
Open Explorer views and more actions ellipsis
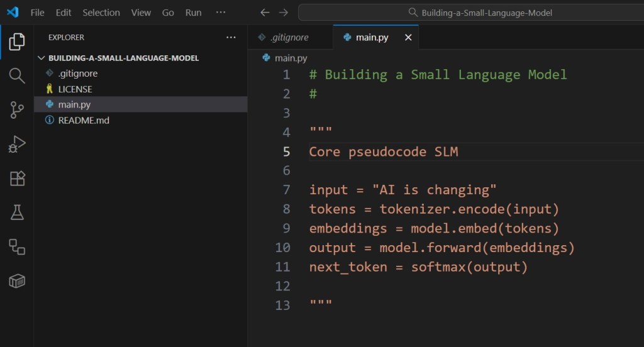point(231,37)
